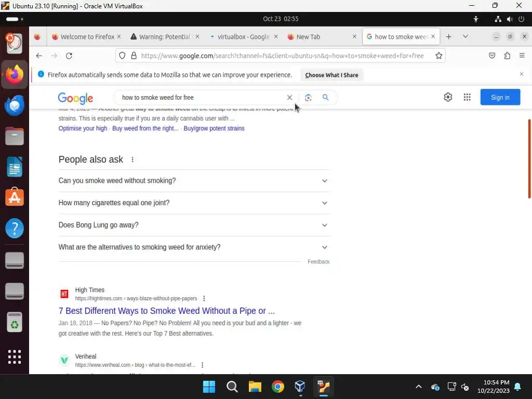Open People also ask options menu
This screenshot has height=399, width=532.
pyautogui.click(x=132, y=159)
